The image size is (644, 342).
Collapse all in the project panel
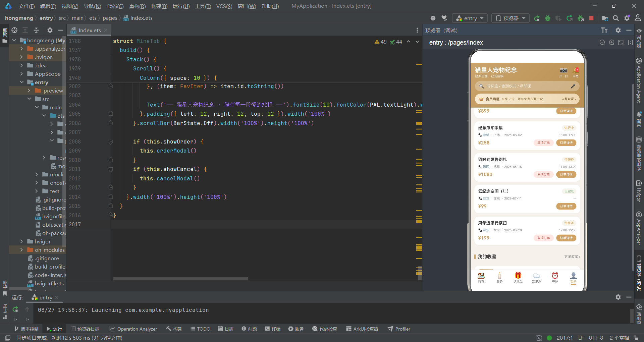36,30
